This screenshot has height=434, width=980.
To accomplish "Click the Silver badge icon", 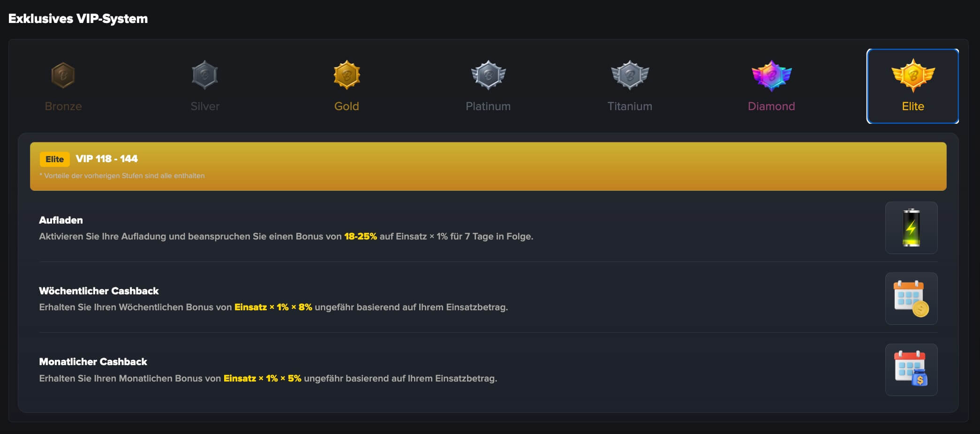I will 205,75.
